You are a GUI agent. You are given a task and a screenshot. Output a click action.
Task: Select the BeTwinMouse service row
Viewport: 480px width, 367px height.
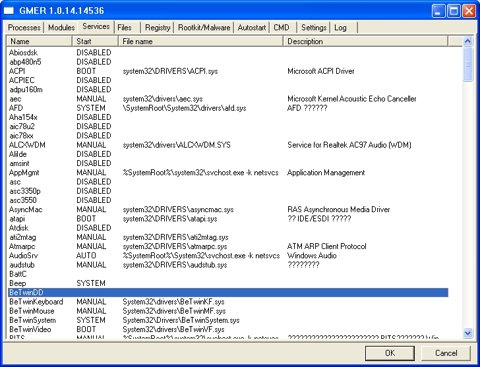[228, 311]
